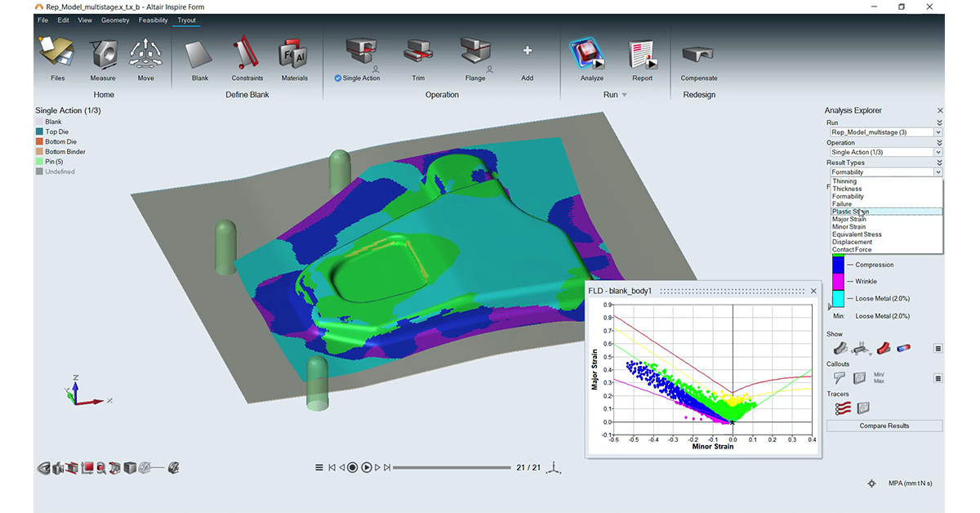Click the second Show option icon with arrows
Viewport: 980px width, 513px height.
pyautogui.click(x=861, y=348)
